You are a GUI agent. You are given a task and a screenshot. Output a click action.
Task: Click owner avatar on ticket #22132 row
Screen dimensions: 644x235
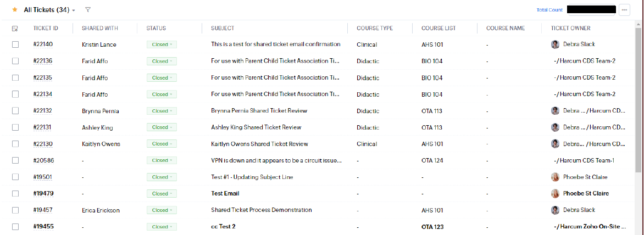point(555,111)
